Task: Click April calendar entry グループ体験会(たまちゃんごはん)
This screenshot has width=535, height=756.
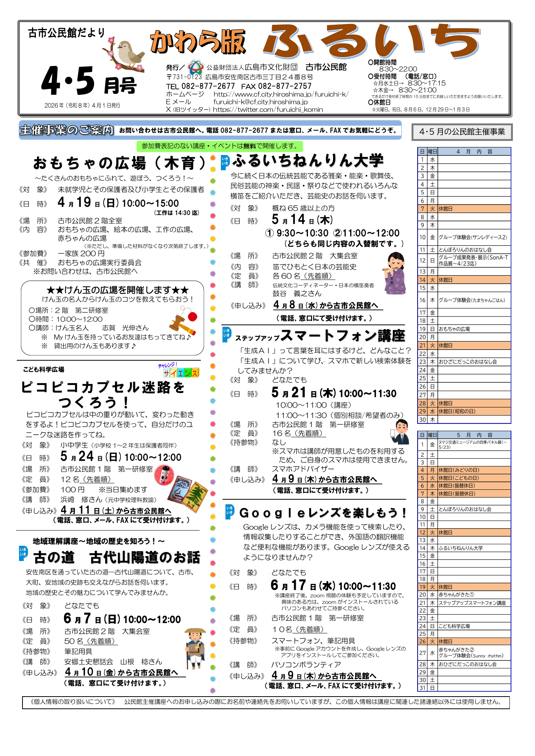Action: (x=474, y=300)
